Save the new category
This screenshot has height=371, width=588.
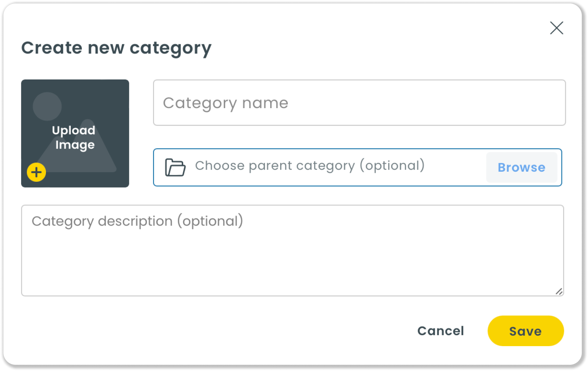pos(525,331)
